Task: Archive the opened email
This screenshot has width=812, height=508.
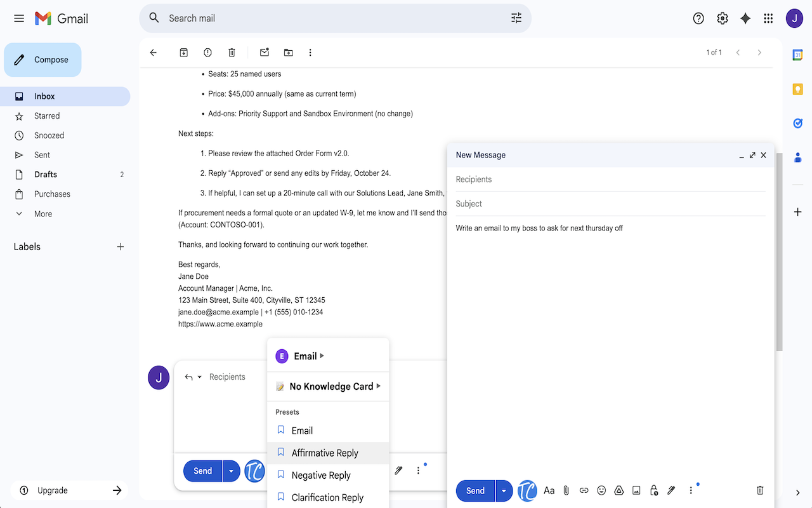Action: tap(183, 52)
